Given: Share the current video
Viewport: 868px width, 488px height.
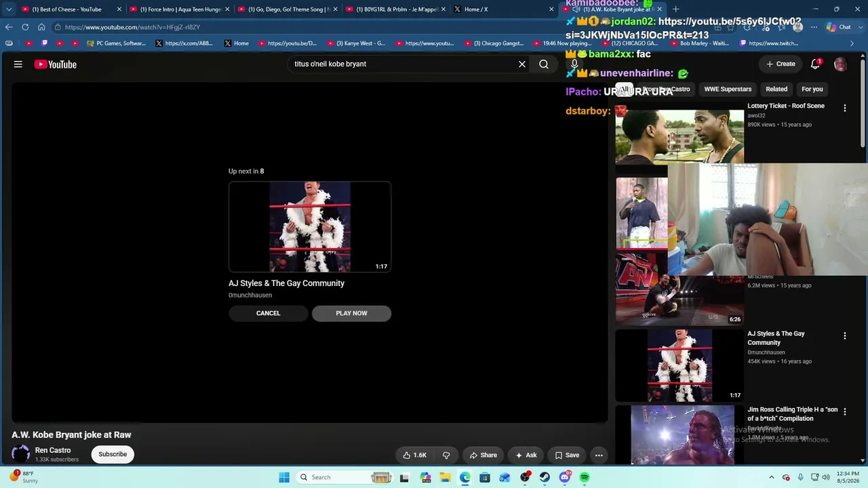Looking at the screenshot, I should [x=484, y=455].
